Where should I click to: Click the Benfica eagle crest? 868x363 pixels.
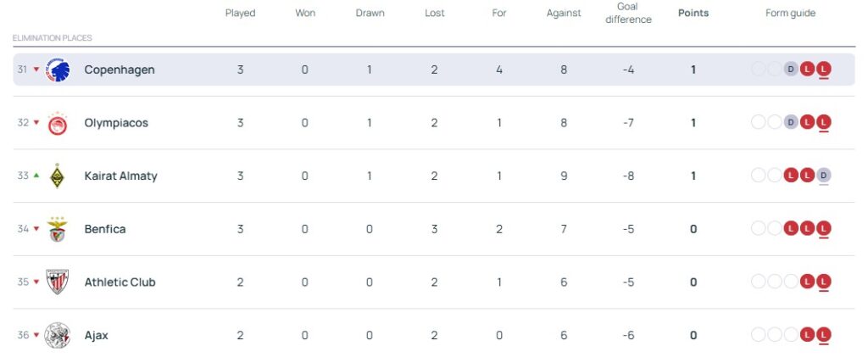58,229
